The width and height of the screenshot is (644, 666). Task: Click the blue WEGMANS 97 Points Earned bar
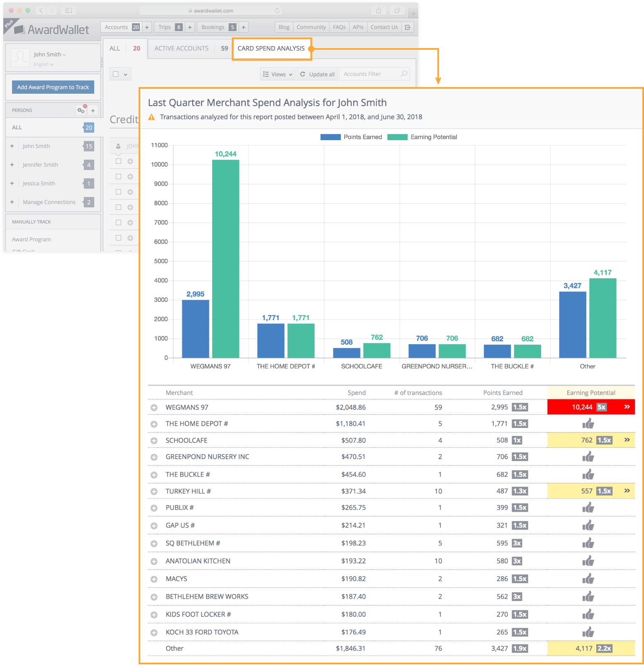(x=195, y=329)
